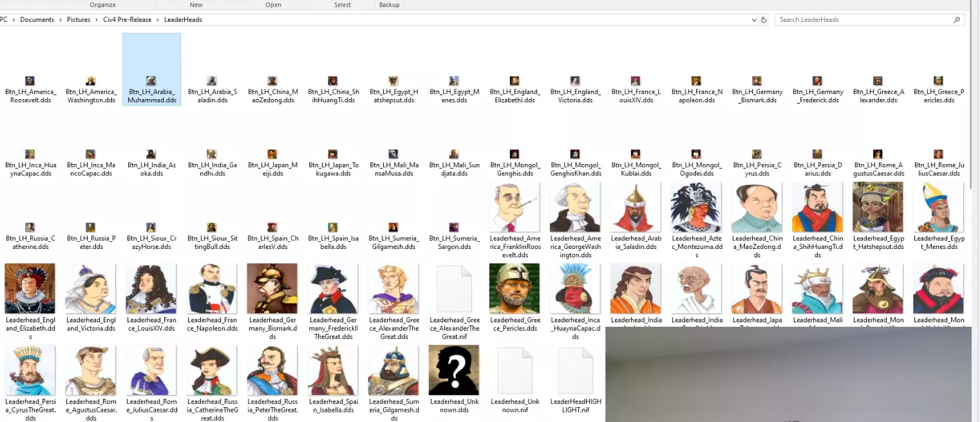This screenshot has width=980, height=422.
Task: Select Btn_LH_China_MaoZedong.dds file icon
Action: click(x=272, y=81)
